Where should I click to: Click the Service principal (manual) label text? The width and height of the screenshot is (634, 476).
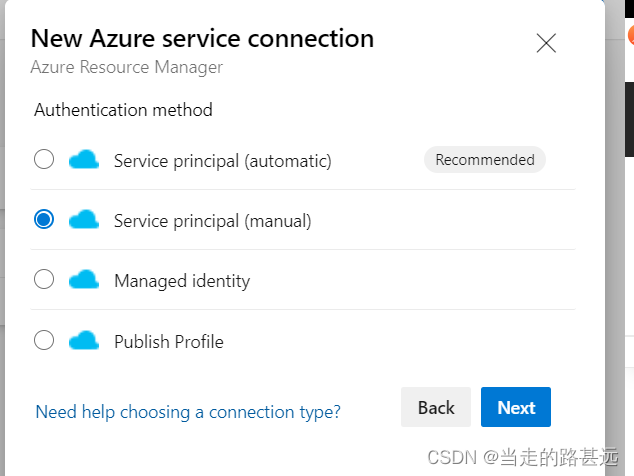click(212, 221)
